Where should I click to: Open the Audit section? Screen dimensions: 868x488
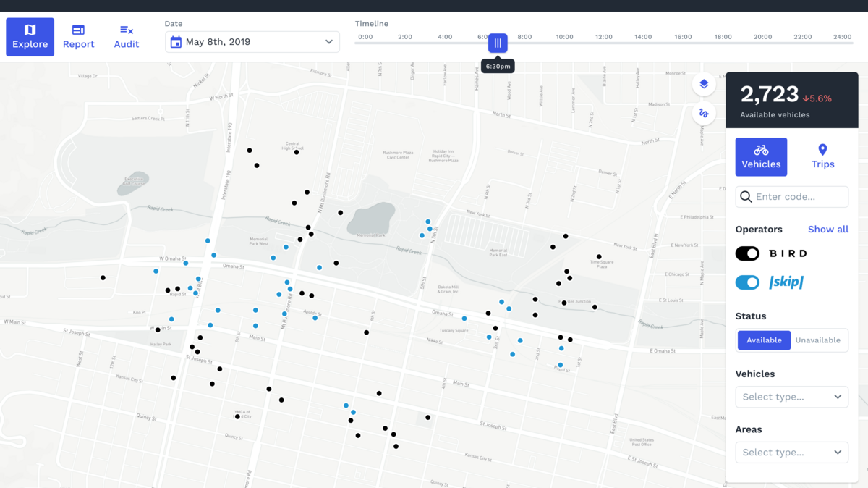[126, 36]
